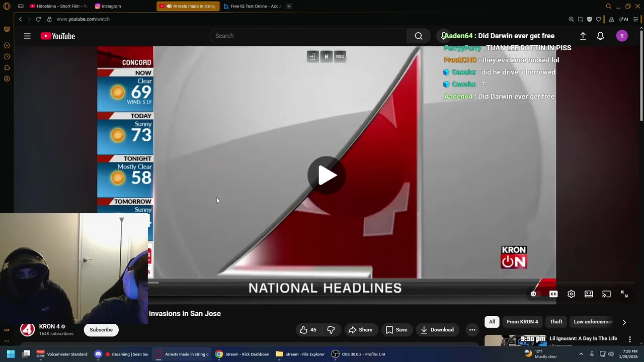Select the 'From KRON 4' chip
Screen dimensions: 644x362
tap(522, 322)
